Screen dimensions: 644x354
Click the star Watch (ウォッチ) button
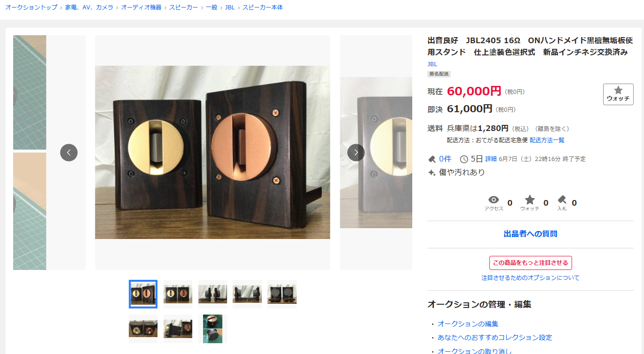pos(618,94)
